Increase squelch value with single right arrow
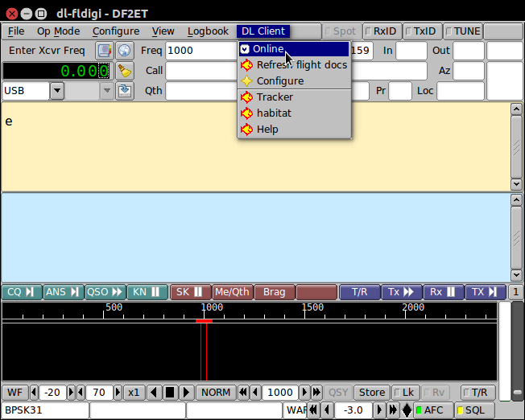The width and height of the screenshot is (525, 420). point(379,410)
